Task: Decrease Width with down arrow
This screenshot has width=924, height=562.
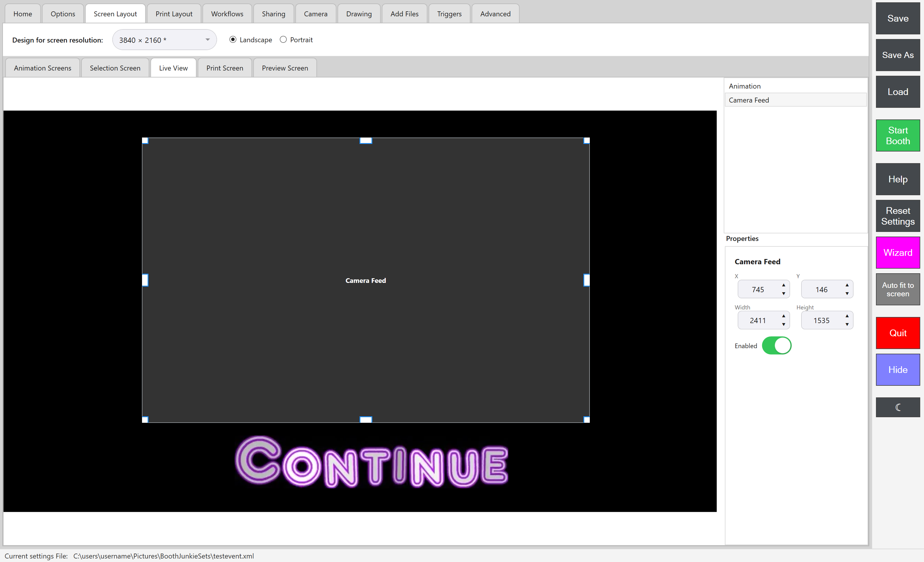Action: point(783,324)
